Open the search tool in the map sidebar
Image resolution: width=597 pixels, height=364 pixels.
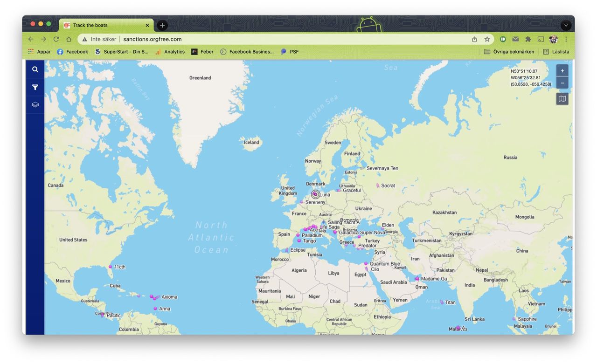pos(35,69)
